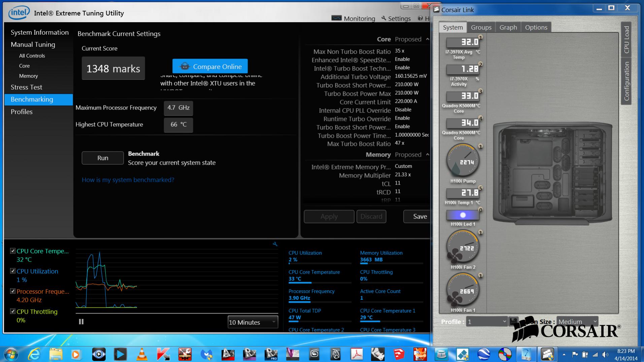Collapse the Core Proposed section
This screenshot has width=644, height=362.
click(x=427, y=39)
